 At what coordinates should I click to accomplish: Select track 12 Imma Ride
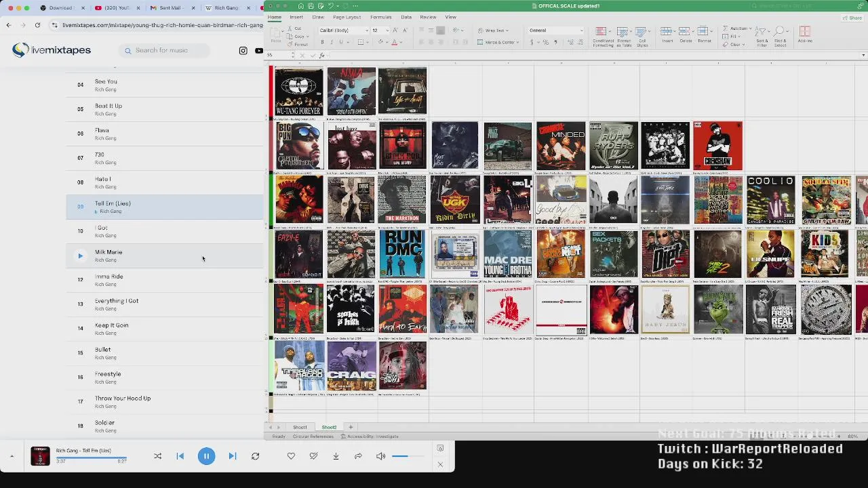pos(165,280)
